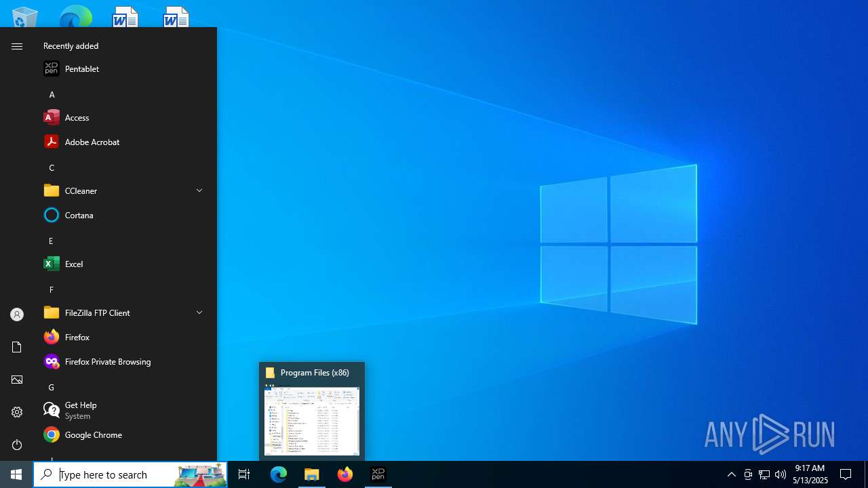
Task: Open volume control tray icon
Action: [781, 474]
